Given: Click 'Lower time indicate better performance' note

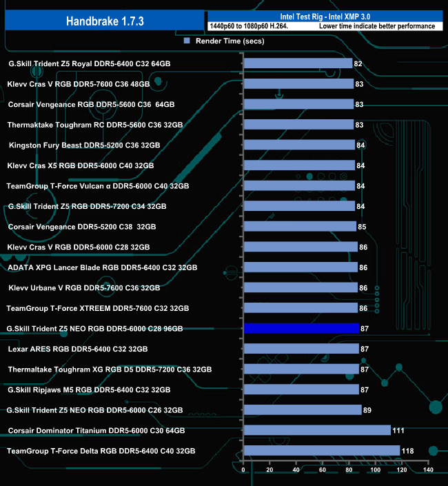Looking at the screenshot, I should point(377,26).
